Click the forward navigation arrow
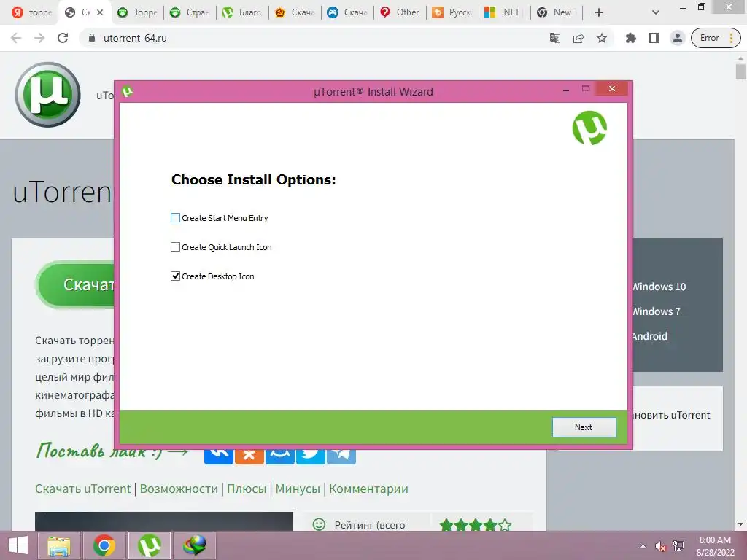747x560 pixels. (39, 38)
